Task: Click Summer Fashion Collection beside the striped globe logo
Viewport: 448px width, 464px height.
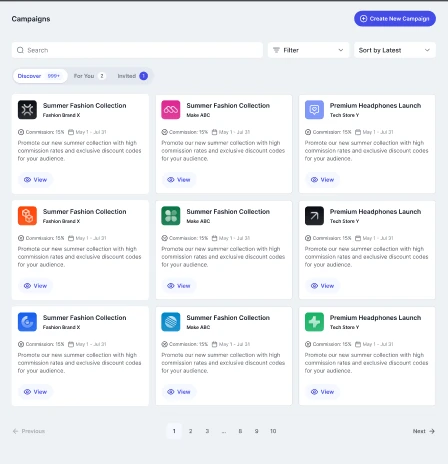Action: [228, 318]
